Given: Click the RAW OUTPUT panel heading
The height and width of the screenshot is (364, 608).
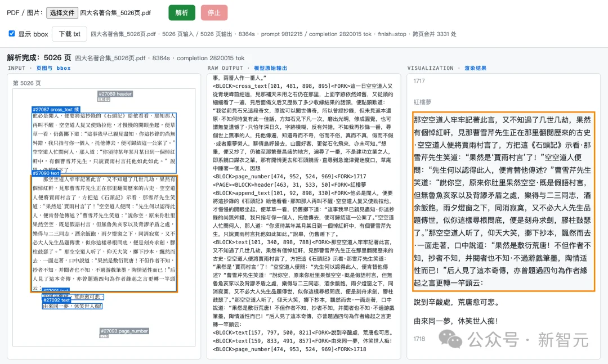Looking at the screenshot, I should pyautogui.click(x=225, y=68).
